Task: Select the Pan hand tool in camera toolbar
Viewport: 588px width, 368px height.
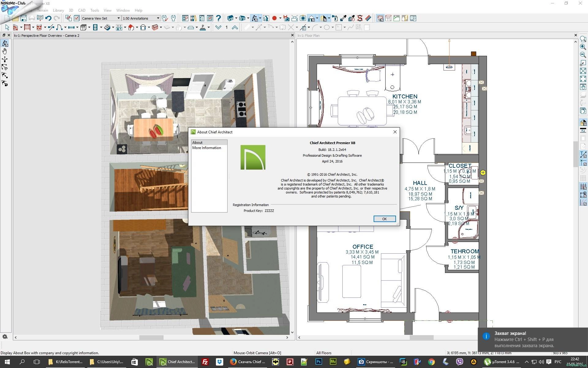Action: point(5,51)
